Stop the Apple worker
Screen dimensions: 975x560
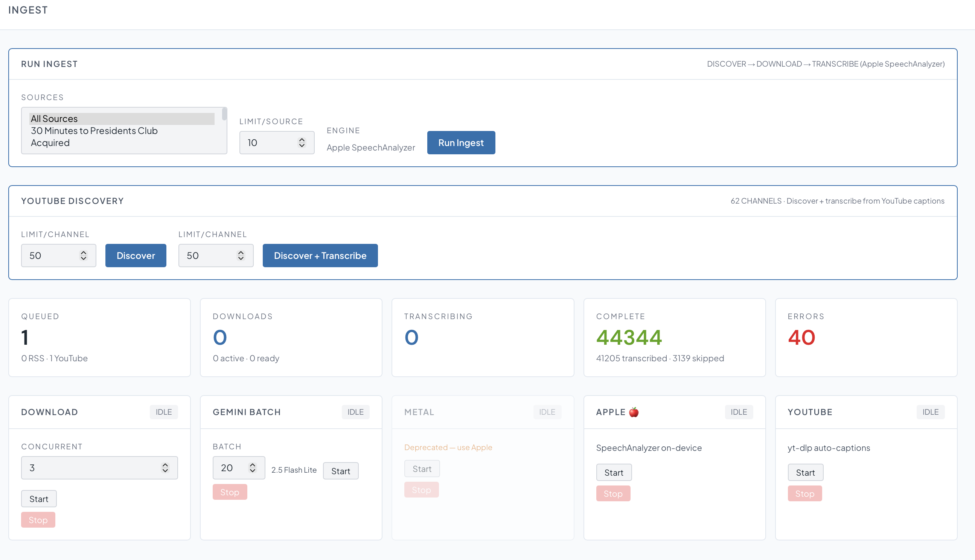tap(613, 493)
